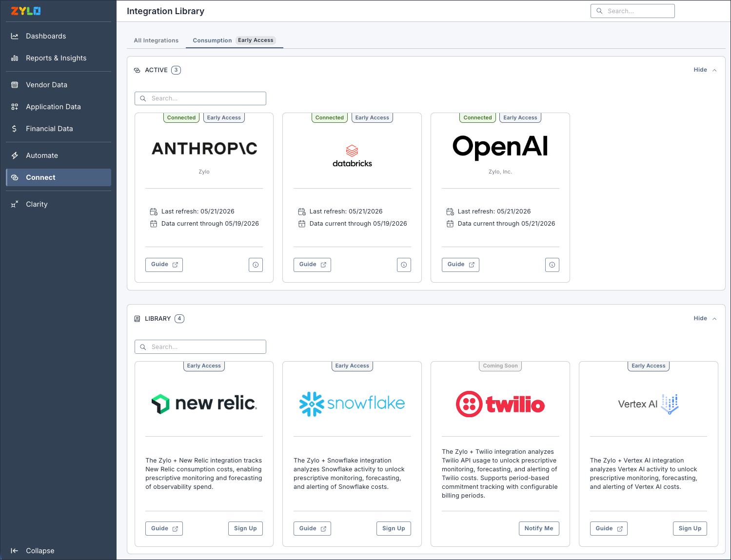This screenshot has width=731, height=560.
Task: Click OpenAI Last refresh calendar icon
Action: click(x=450, y=212)
